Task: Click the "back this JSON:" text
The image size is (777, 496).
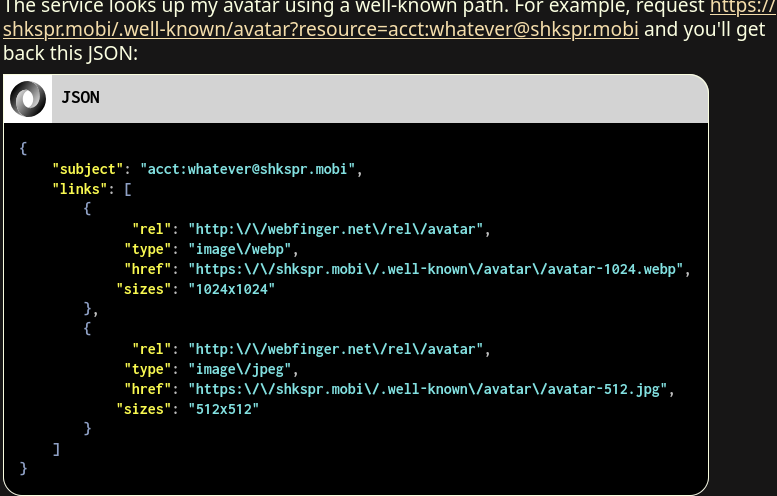Action: (70, 52)
